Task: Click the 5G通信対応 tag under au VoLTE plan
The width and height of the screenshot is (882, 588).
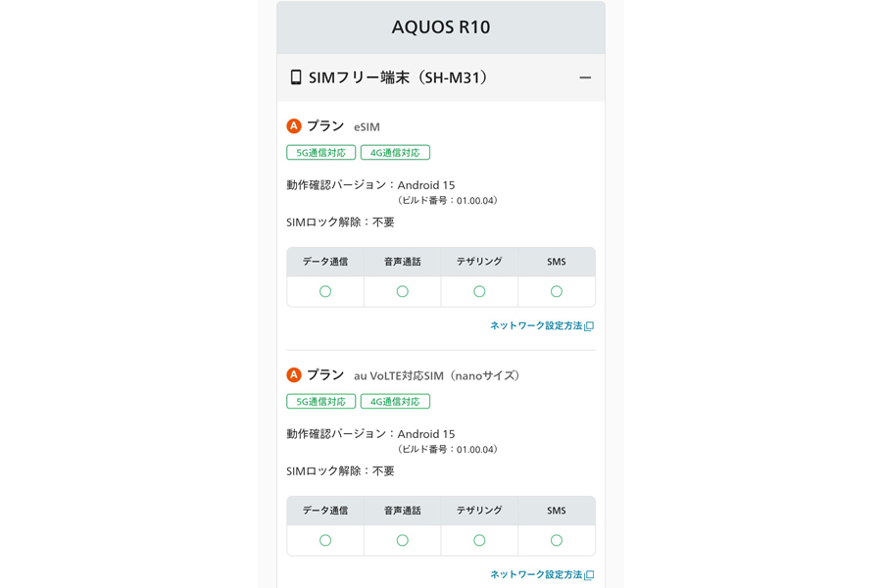Action: pos(320,402)
